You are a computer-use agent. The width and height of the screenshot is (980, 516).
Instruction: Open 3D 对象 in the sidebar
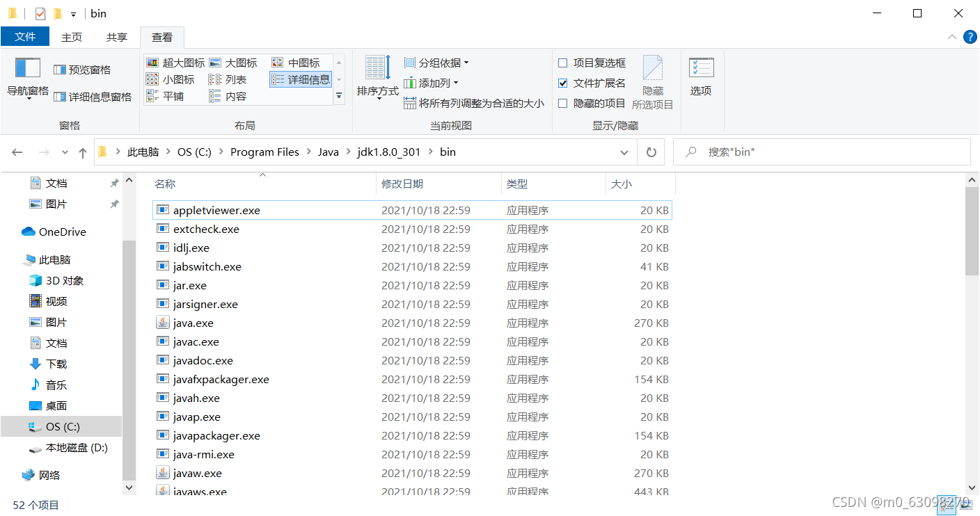[56, 280]
